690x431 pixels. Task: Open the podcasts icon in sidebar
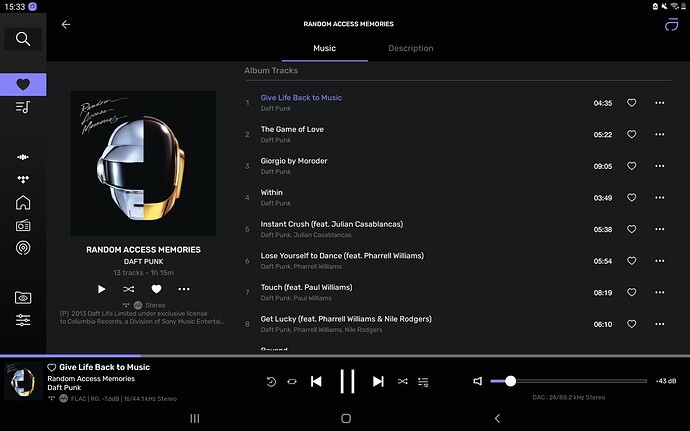click(x=23, y=248)
